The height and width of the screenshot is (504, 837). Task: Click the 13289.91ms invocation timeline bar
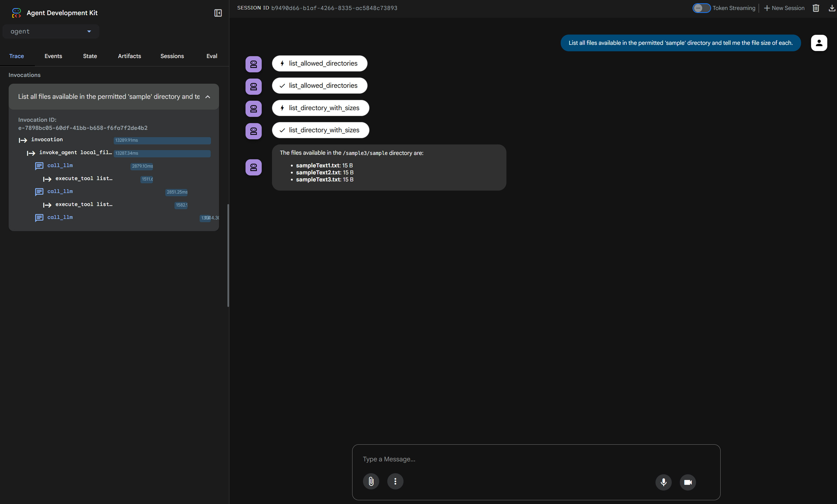[x=162, y=140]
